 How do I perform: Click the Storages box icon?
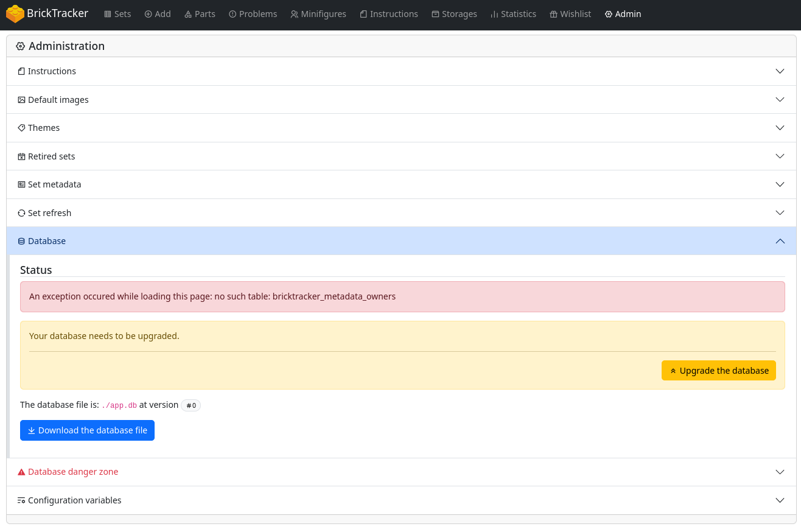click(436, 14)
